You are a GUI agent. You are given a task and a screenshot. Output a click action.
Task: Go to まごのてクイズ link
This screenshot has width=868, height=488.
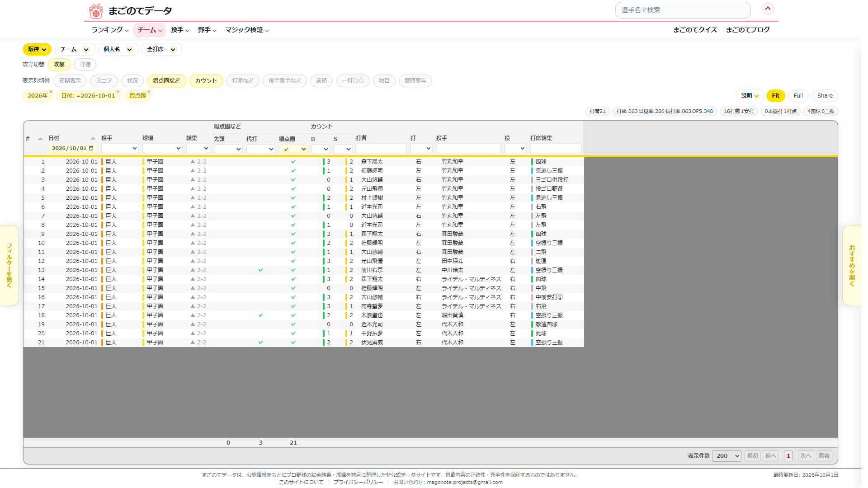click(x=695, y=30)
